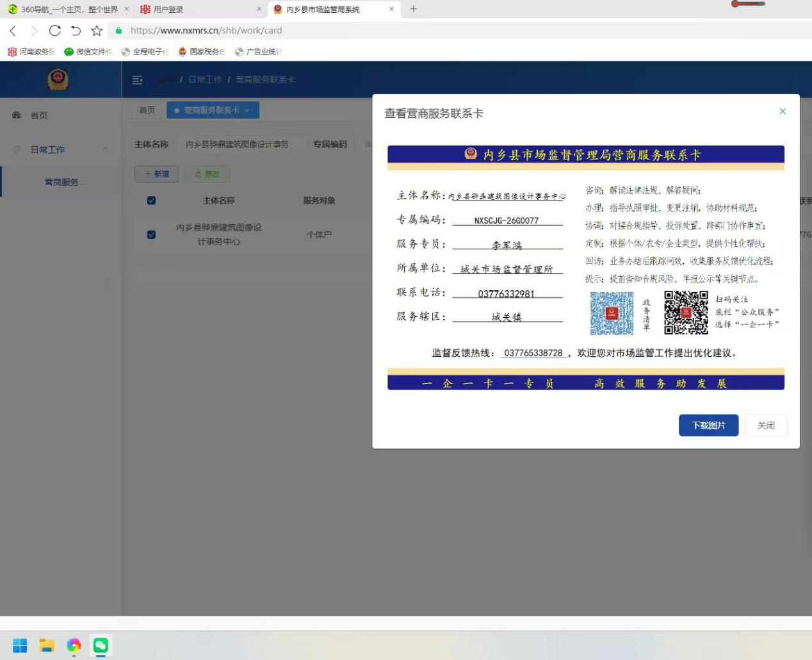This screenshot has width=812, height=660.
Task: Click the Windows Start button
Action: tap(19, 646)
